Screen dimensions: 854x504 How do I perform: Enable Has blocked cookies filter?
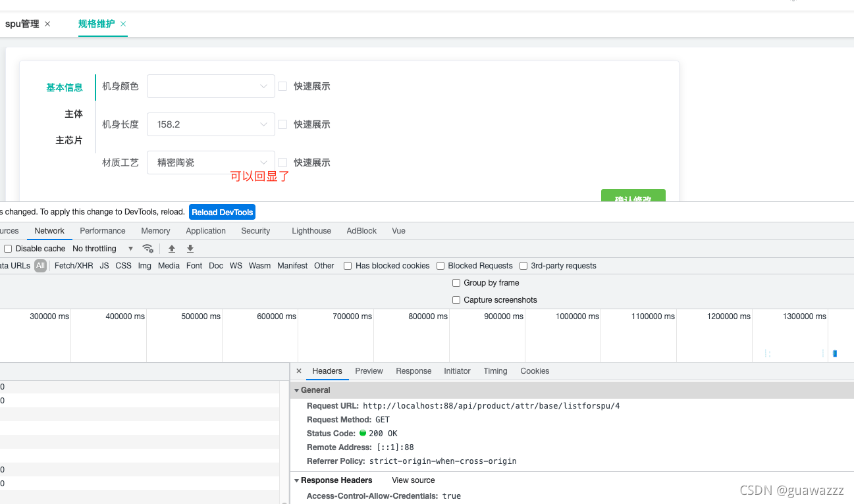[x=348, y=266]
